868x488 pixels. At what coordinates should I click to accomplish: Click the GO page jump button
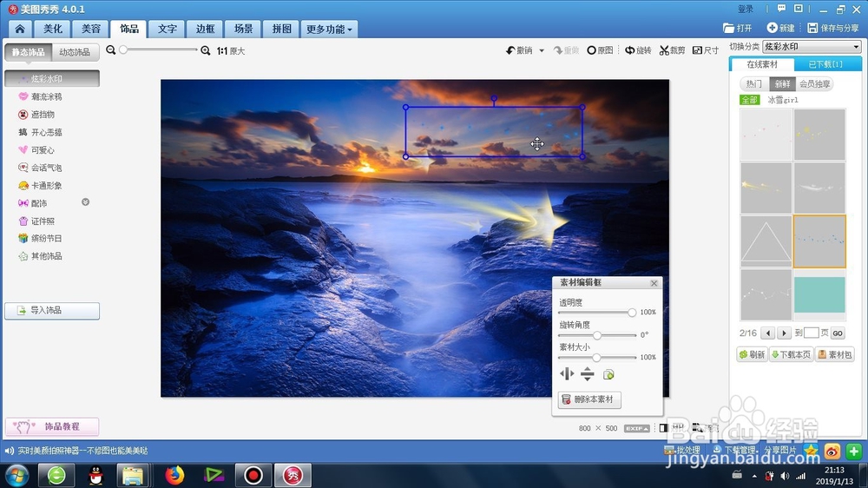838,333
